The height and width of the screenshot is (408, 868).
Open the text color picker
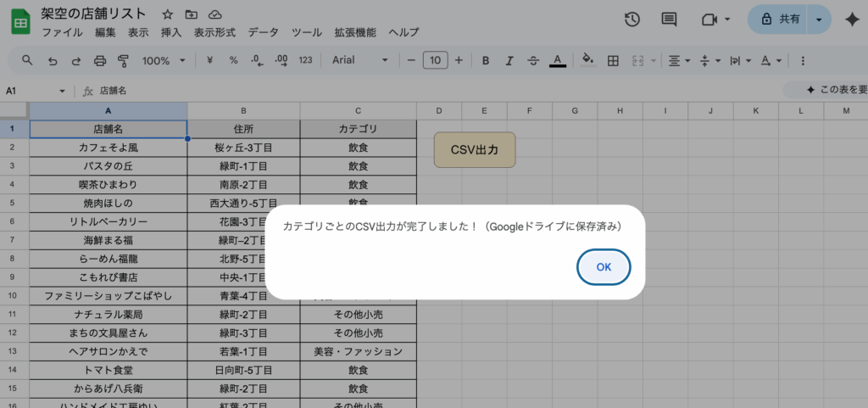click(x=558, y=61)
